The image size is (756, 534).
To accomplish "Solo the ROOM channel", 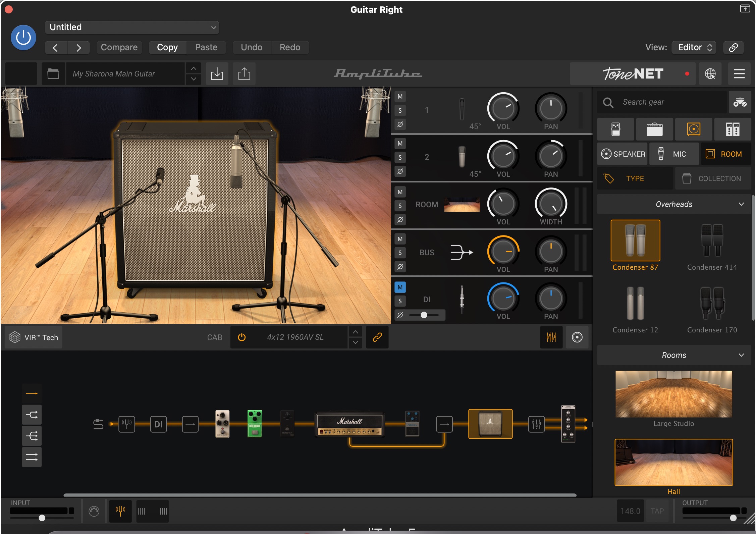I will point(400,206).
